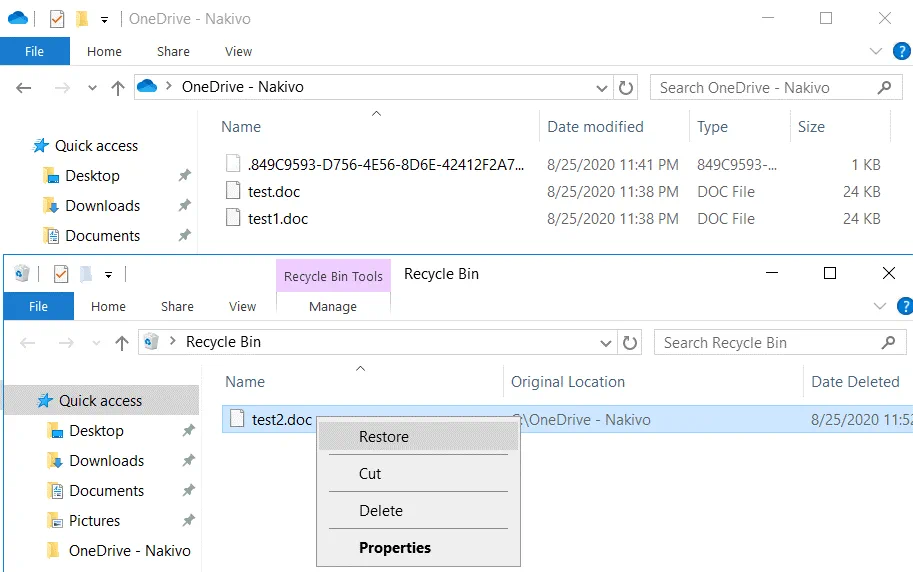Open Share tab in OneDrive window

click(x=173, y=51)
